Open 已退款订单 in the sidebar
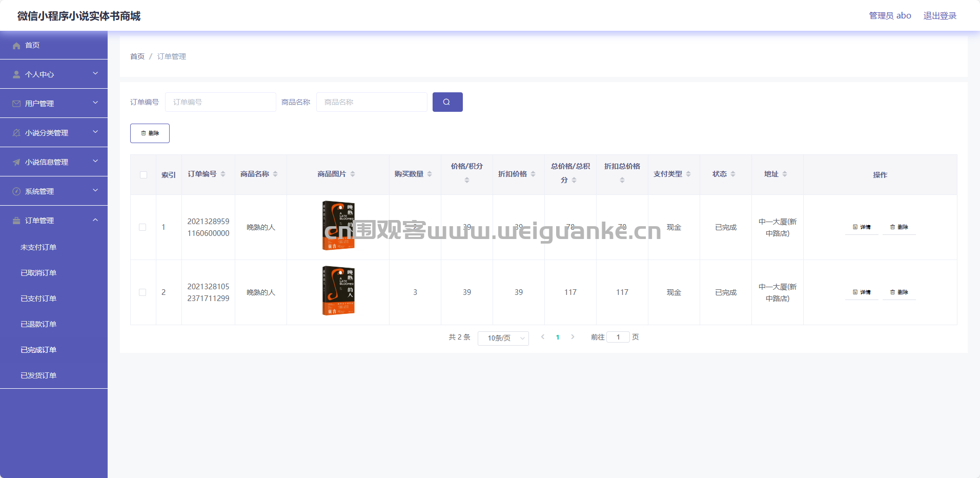Viewport: 980px width, 478px height. tap(38, 324)
